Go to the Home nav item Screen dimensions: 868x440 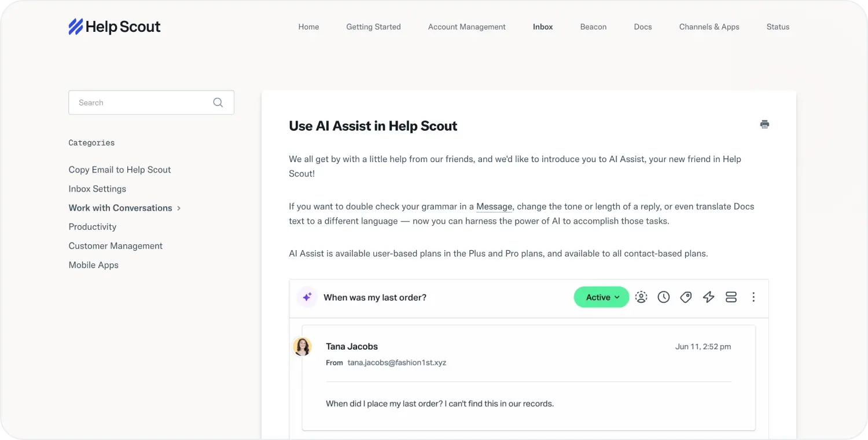tap(308, 27)
